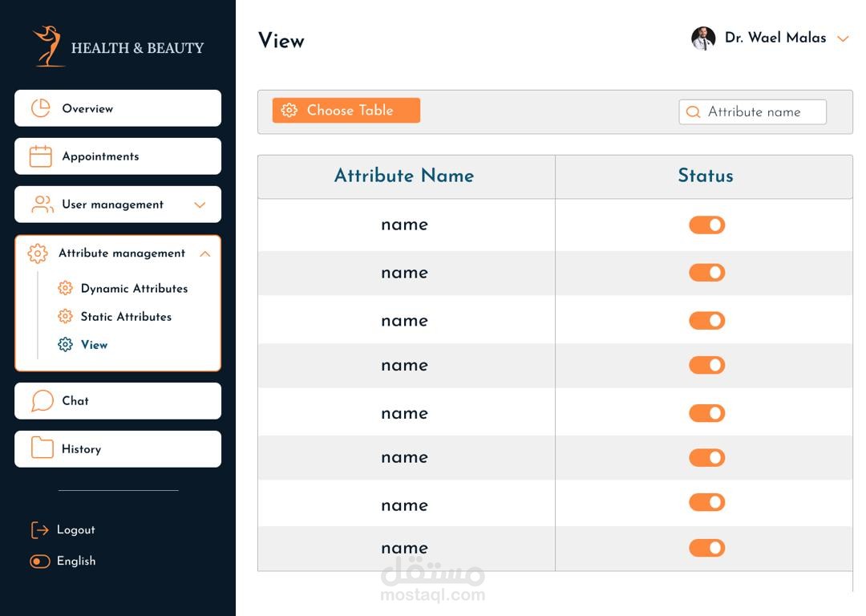The image size is (866, 616).
Task: Click the Overview pie chart icon
Action: pyautogui.click(x=40, y=108)
